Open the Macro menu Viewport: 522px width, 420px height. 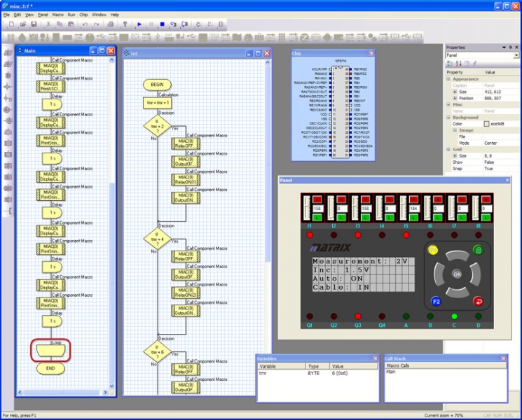(x=57, y=15)
